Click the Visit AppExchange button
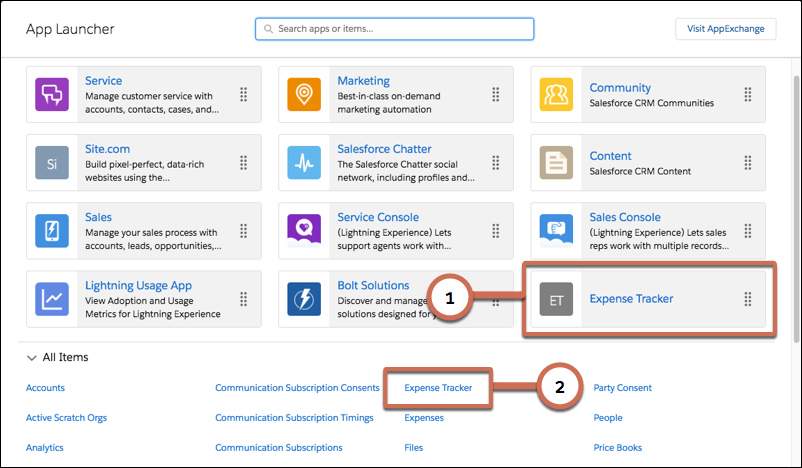802x468 pixels. click(x=725, y=29)
